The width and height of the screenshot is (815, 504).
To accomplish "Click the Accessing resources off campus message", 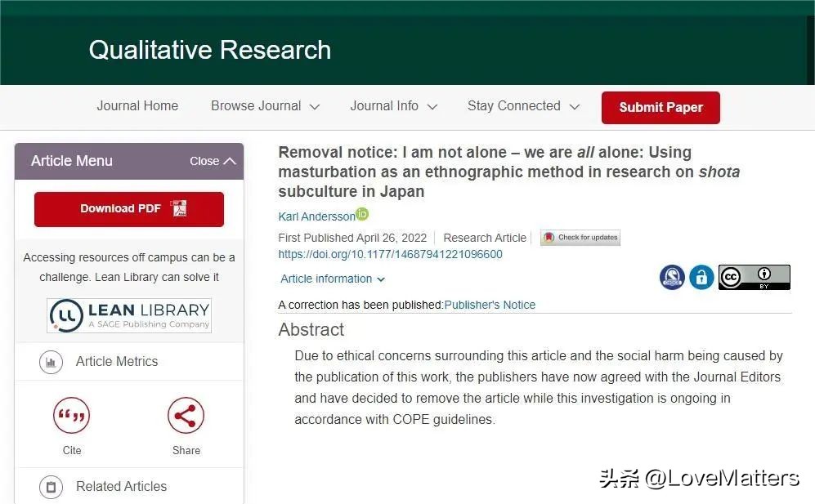I will click(129, 267).
